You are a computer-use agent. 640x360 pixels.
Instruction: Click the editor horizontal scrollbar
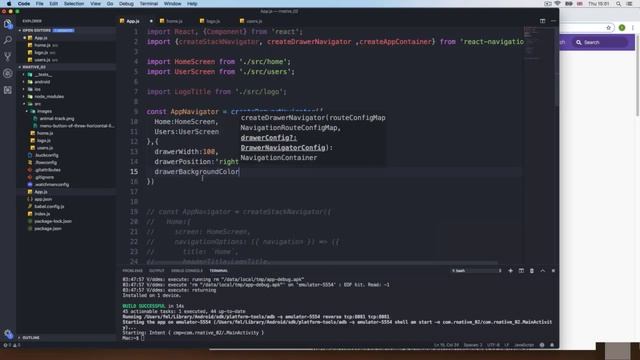tap(322, 263)
